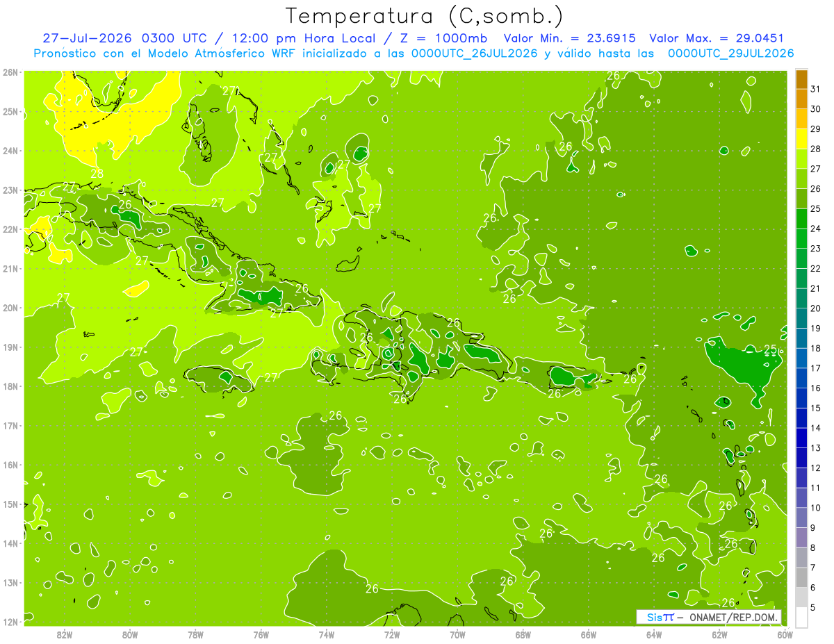Click longitude label 66W
This screenshot has width=834, height=644.
(x=589, y=634)
